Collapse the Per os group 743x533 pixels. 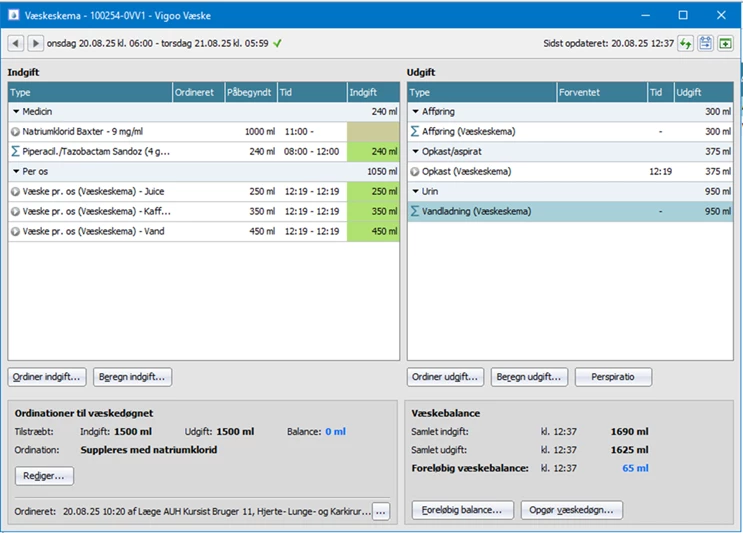pyautogui.click(x=16, y=171)
